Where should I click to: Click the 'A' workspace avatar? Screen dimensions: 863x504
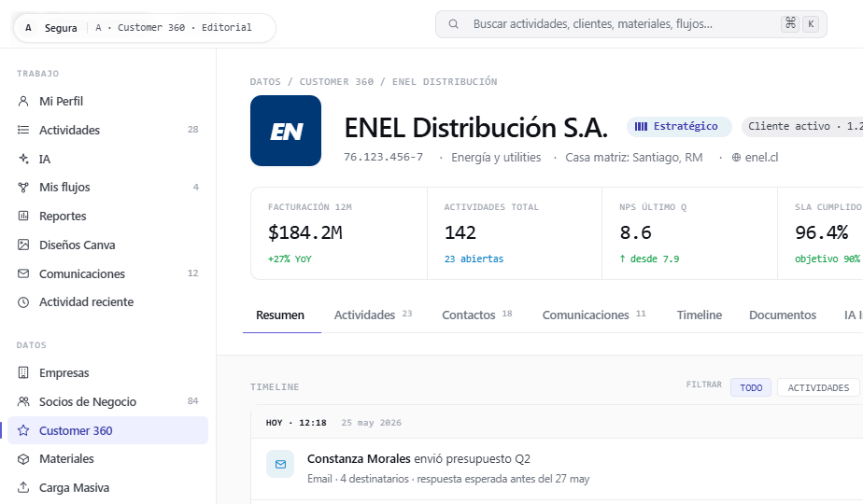point(28,27)
